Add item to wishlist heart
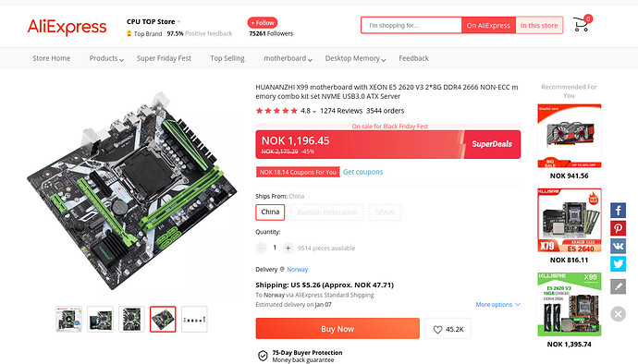The image size is (638, 364). (x=448, y=329)
